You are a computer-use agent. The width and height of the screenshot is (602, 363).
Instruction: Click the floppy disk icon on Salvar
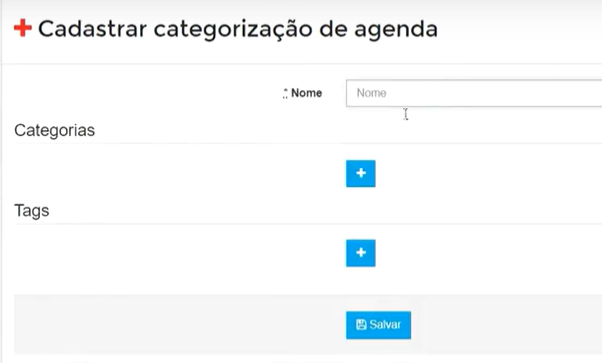pyautogui.click(x=361, y=325)
